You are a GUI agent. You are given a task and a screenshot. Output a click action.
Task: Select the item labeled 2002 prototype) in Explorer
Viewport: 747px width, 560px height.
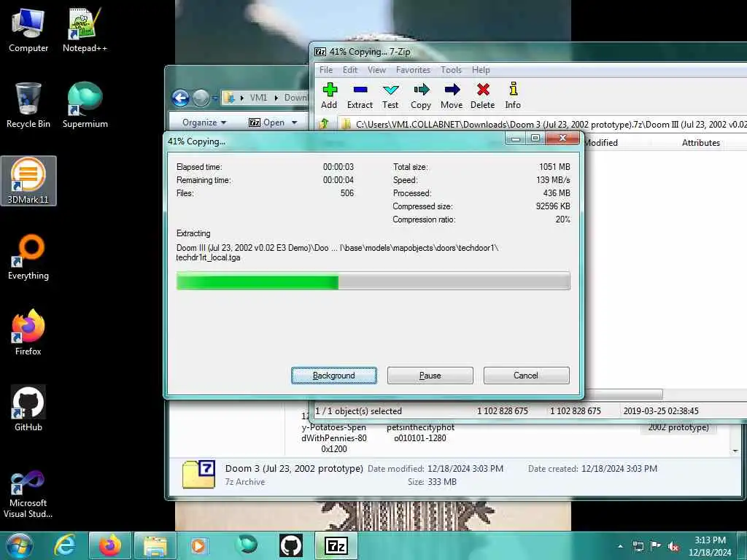(x=678, y=427)
